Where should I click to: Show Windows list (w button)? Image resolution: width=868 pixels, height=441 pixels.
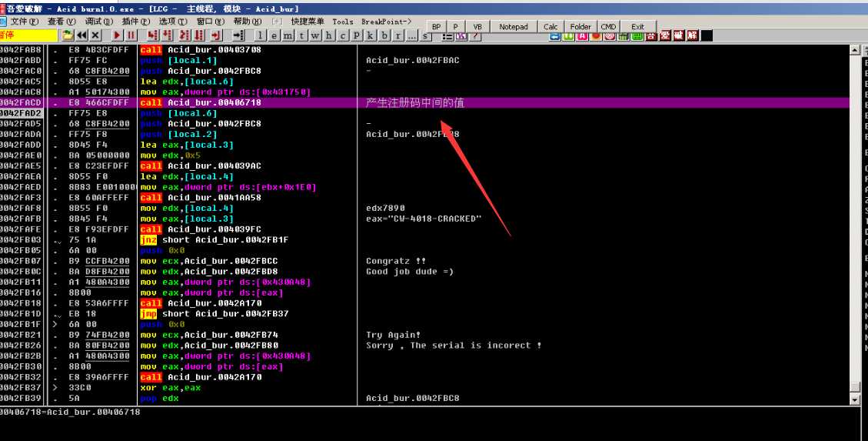click(315, 35)
